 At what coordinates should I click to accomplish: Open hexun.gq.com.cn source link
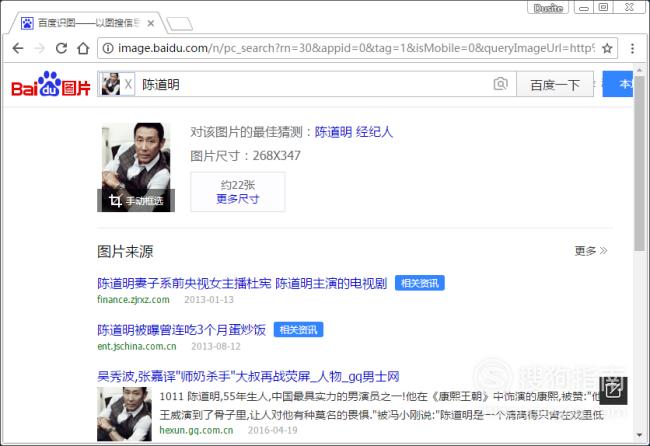point(196,430)
